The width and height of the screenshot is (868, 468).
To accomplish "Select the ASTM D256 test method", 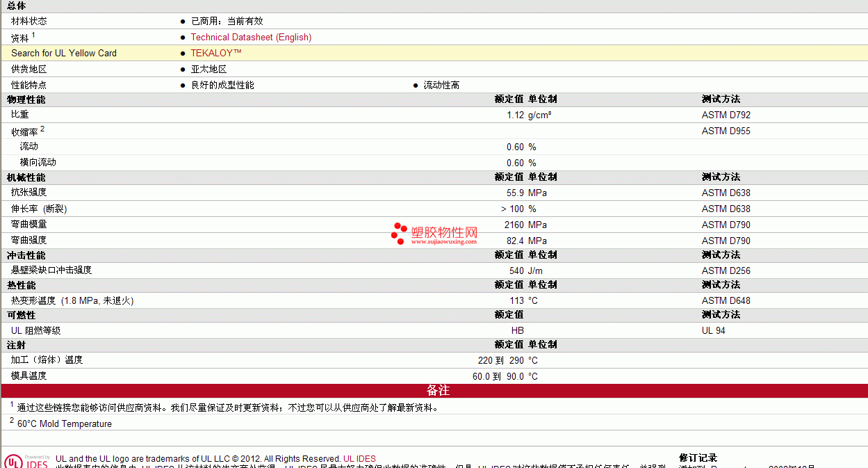I will tap(726, 271).
